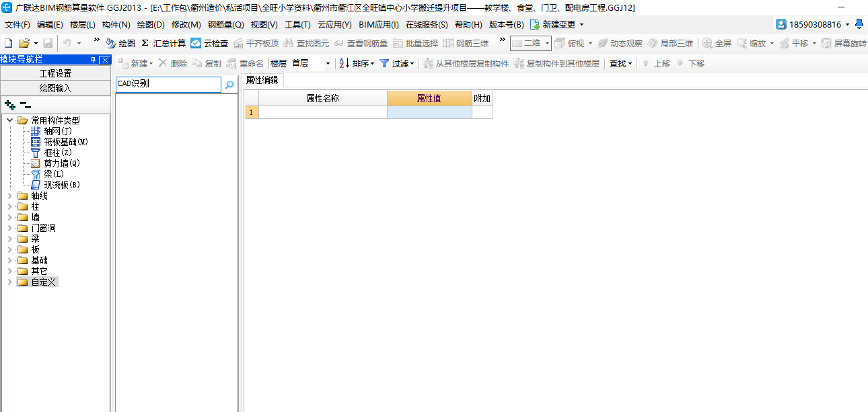This screenshot has height=412, width=868.
Task: Open the 新建 dropdown arrow
Action: [x=151, y=64]
